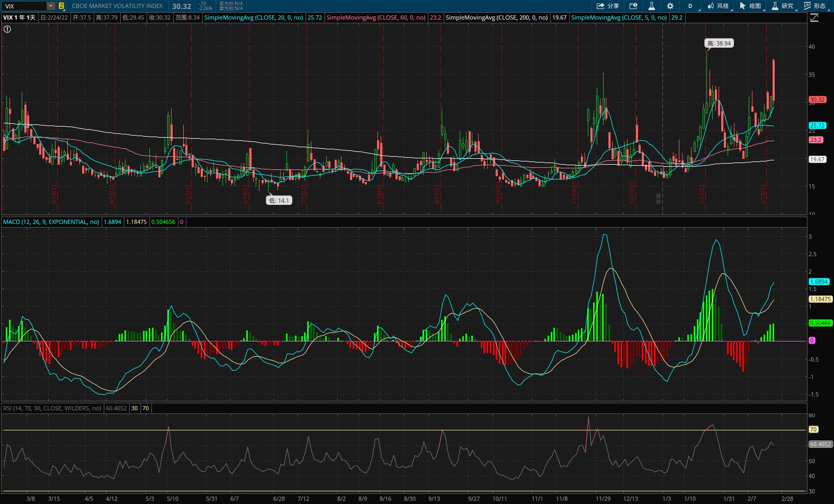
Task: Click the 收:30.32 close readout
Action: [159, 17]
